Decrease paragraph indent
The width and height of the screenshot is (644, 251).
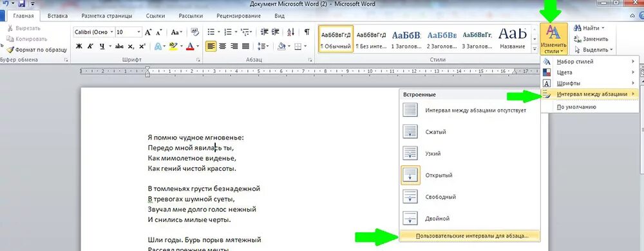pos(264,32)
